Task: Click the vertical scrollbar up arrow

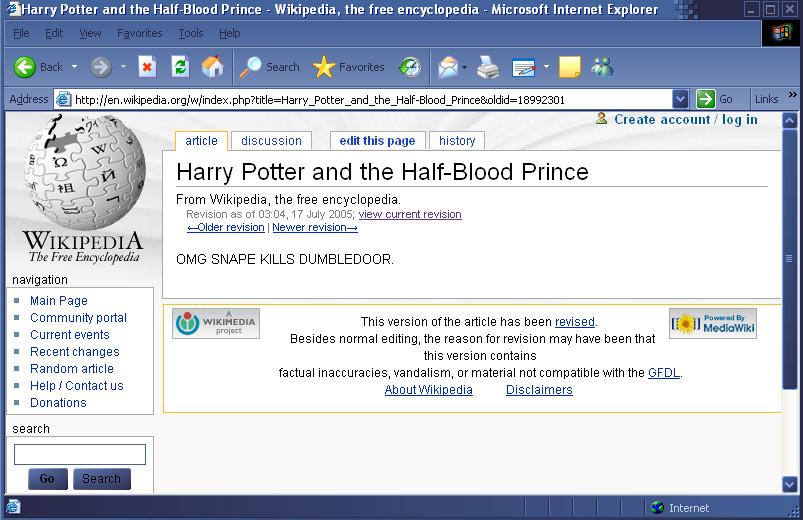Action: (789, 120)
